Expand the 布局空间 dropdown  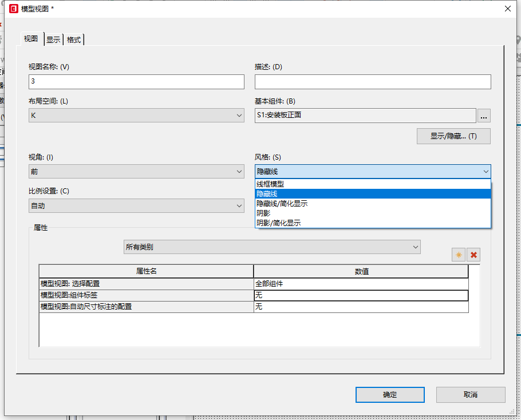point(136,116)
